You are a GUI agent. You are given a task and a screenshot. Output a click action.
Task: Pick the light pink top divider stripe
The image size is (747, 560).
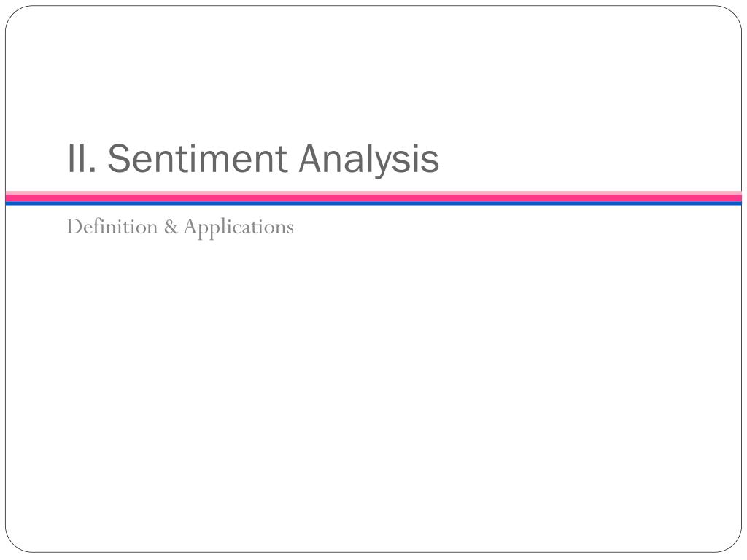point(373,192)
